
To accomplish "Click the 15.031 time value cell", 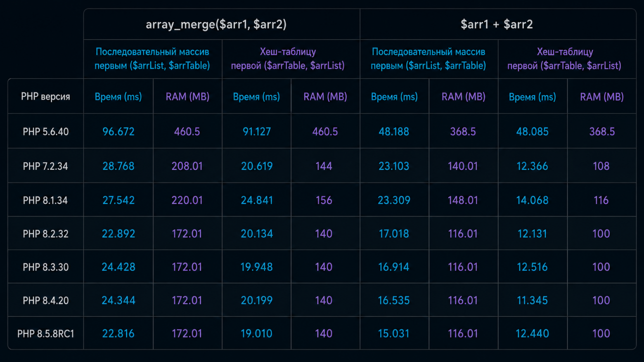I will pos(394,333).
